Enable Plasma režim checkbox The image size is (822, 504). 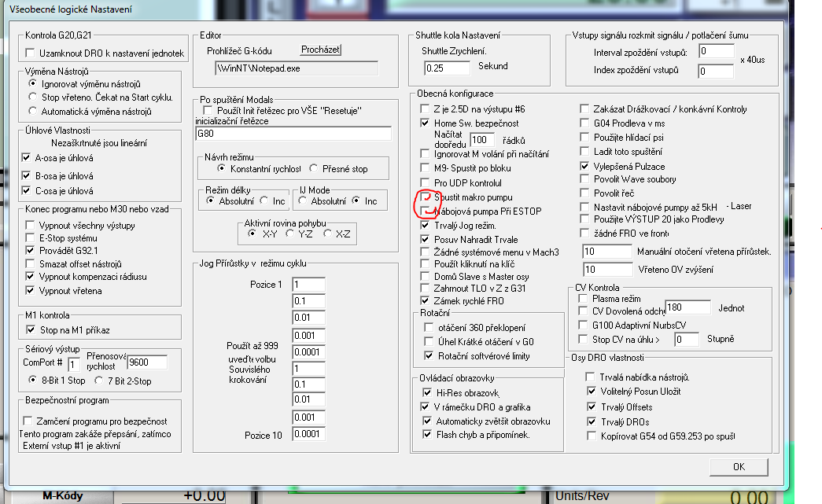(x=583, y=299)
